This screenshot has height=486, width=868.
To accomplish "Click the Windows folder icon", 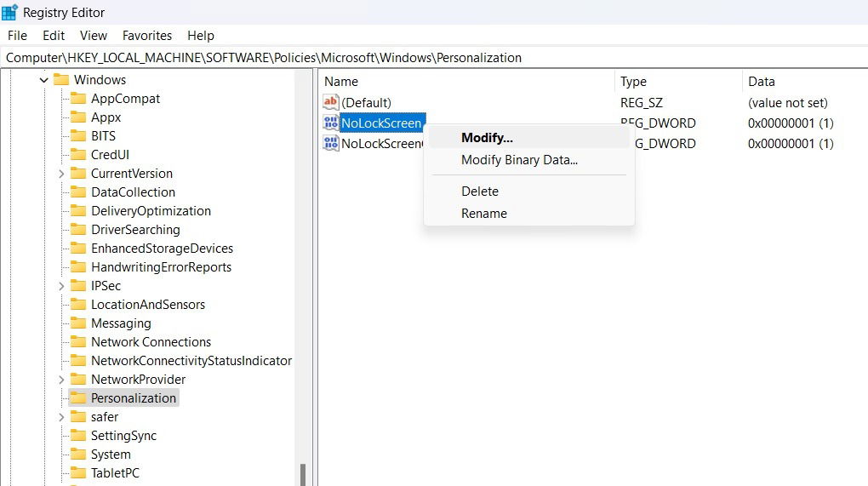I will tap(61, 80).
